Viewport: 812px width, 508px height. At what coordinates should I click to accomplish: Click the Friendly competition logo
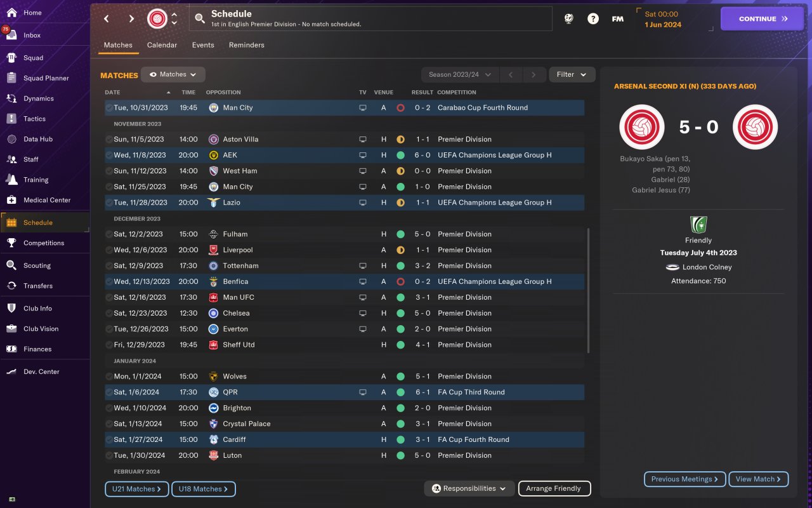[698, 225]
